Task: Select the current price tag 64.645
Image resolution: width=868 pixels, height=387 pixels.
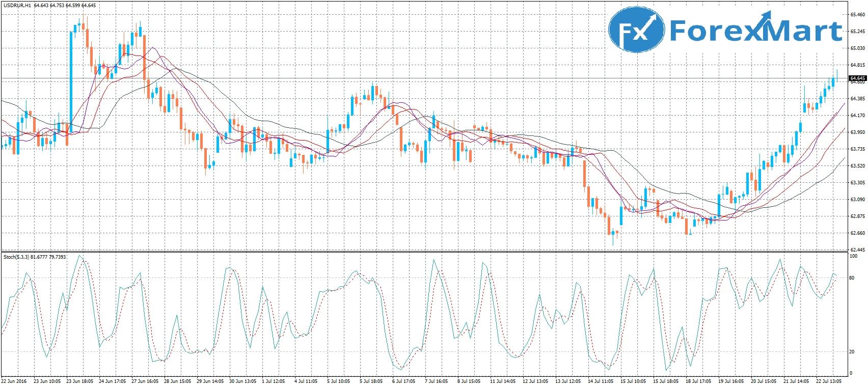Action: (858, 78)
